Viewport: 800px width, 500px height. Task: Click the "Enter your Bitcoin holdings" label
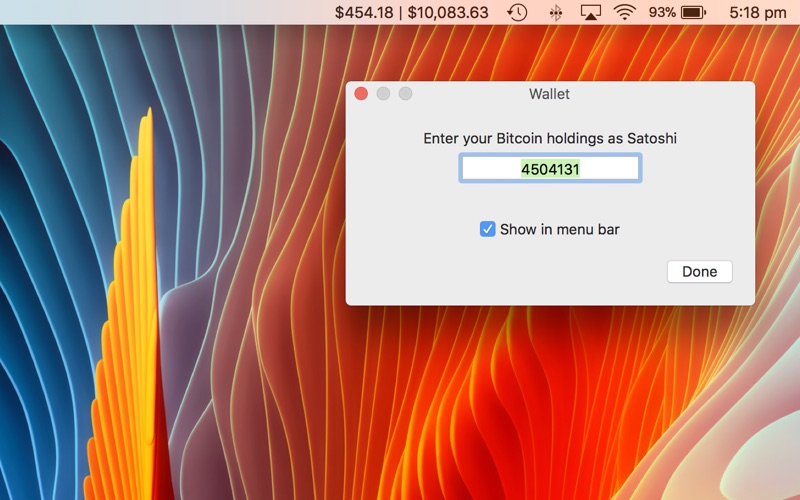[550, 138]
